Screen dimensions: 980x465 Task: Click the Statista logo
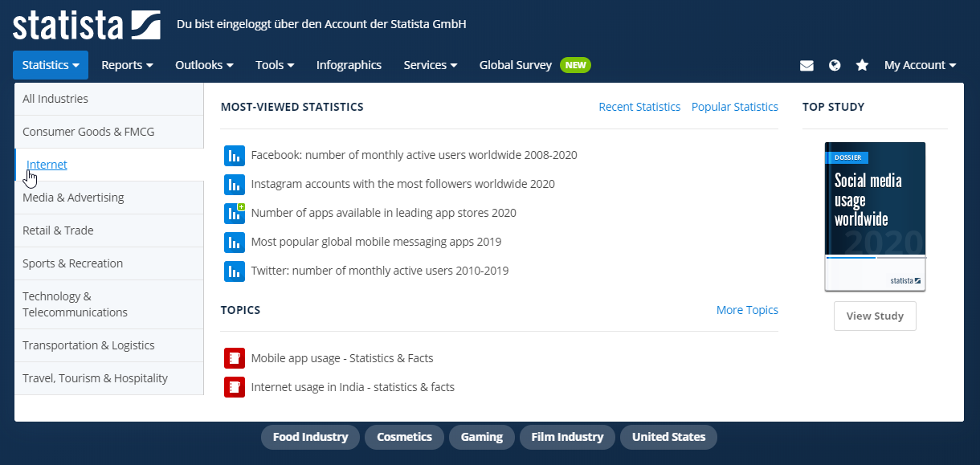click(86, 25)
